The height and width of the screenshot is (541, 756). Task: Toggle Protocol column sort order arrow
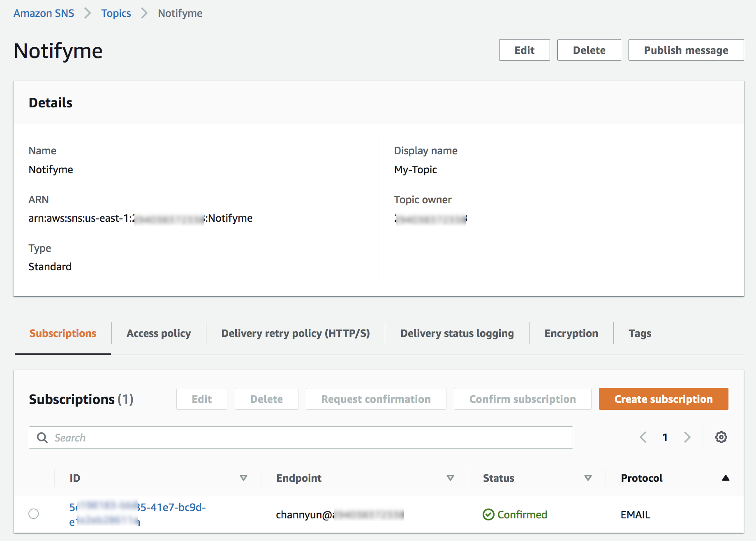point(726,478)
